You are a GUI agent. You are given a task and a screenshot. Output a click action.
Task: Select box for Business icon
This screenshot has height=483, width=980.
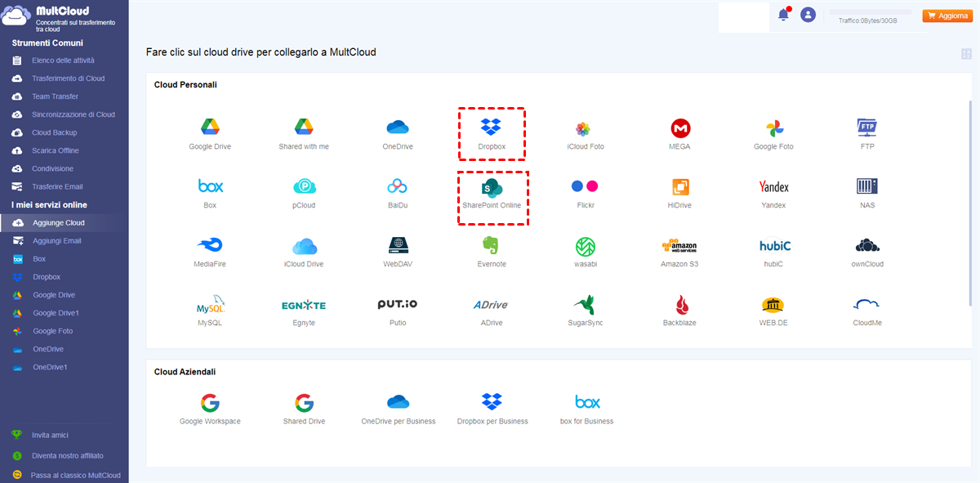point(587,402)
